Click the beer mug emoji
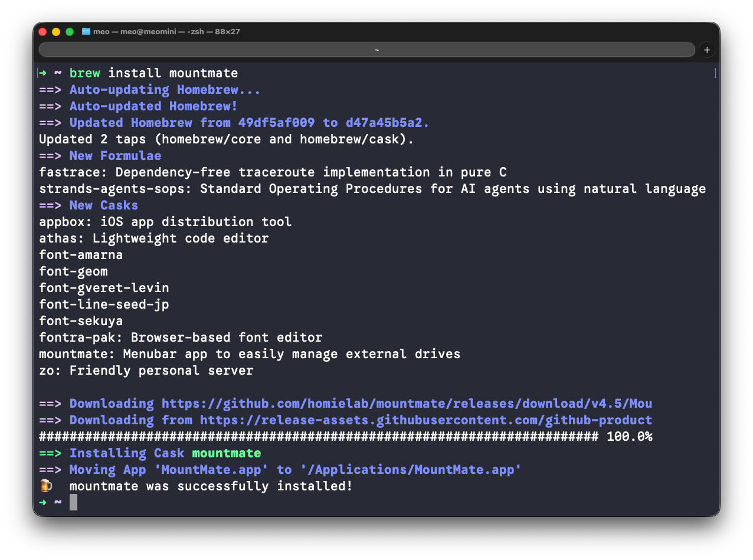This screenshot has height=560, width=753. tap(46, 486)
